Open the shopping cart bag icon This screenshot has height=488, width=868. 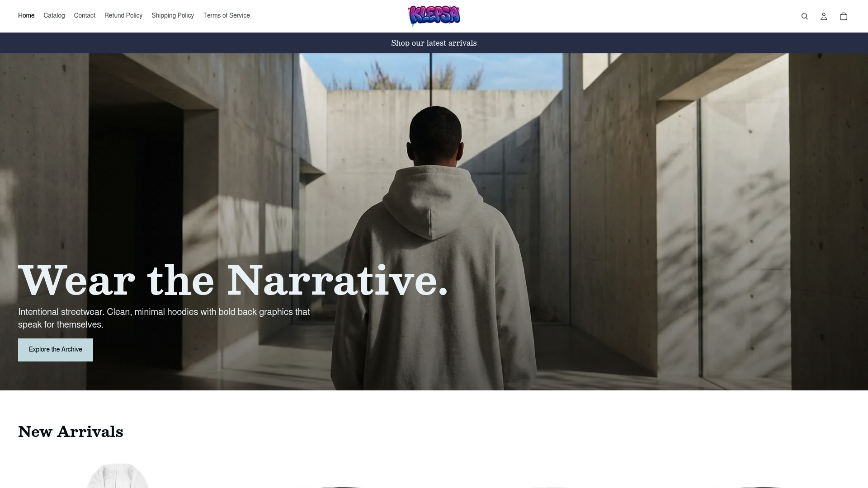pos(844,16)
